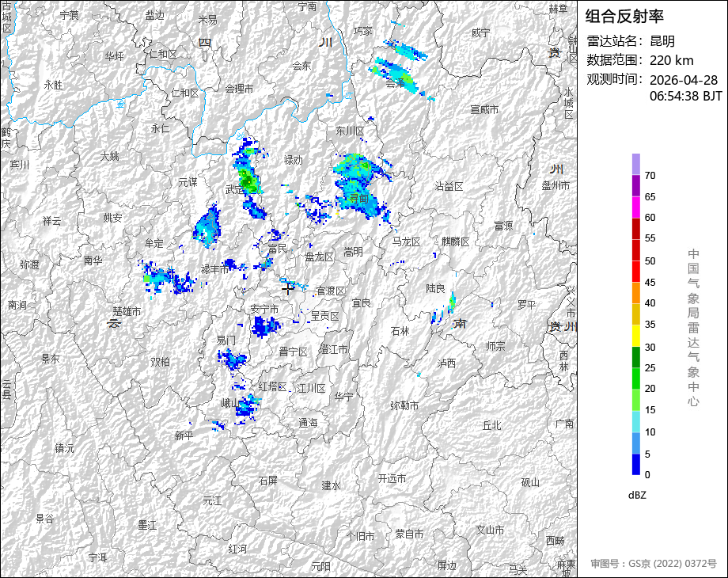Viewport: 728px width, 578px height.
Task: Click the 大姚 map label
Action: (109, 156)
